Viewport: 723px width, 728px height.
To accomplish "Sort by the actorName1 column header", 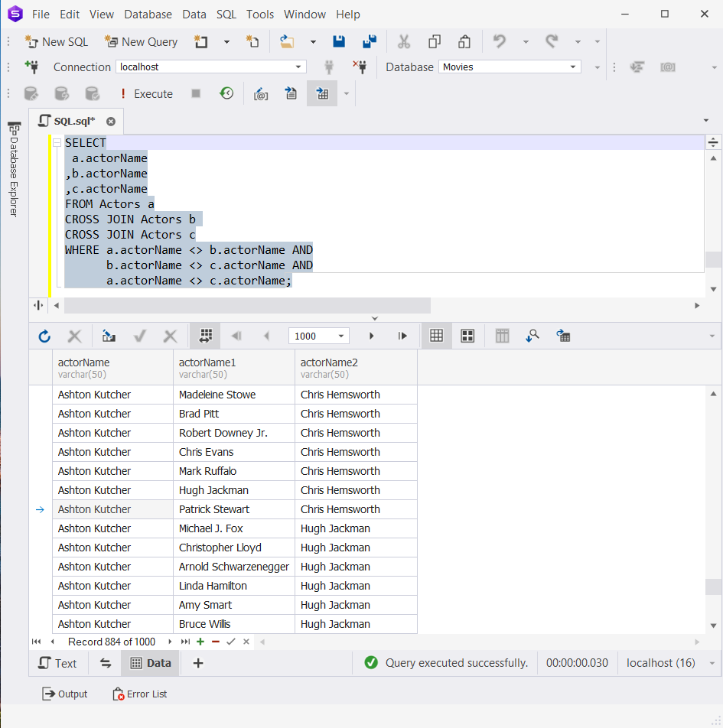I will [x=233, y=368].
